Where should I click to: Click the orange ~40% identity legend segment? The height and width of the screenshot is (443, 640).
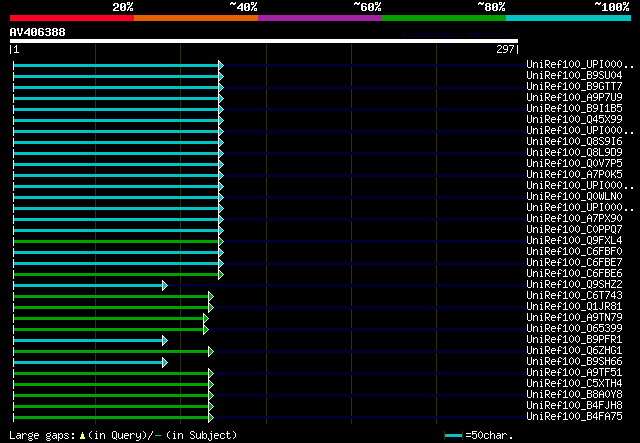point(196,18)
